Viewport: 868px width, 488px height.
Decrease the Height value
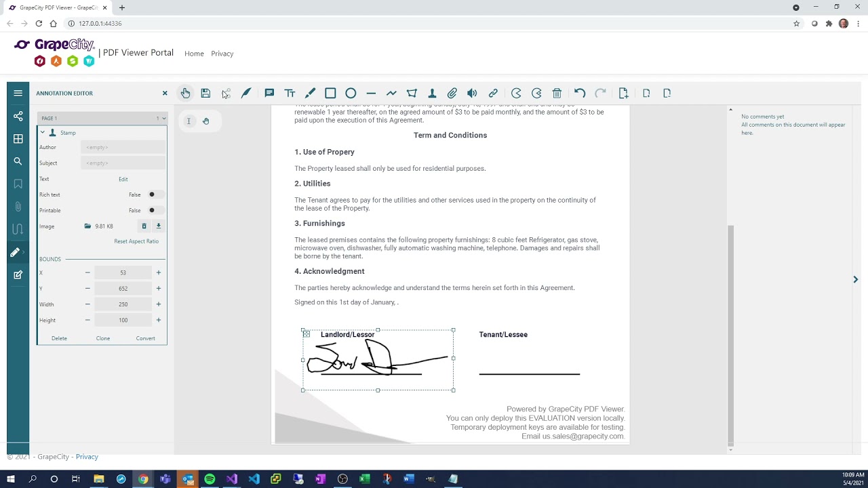87,320
